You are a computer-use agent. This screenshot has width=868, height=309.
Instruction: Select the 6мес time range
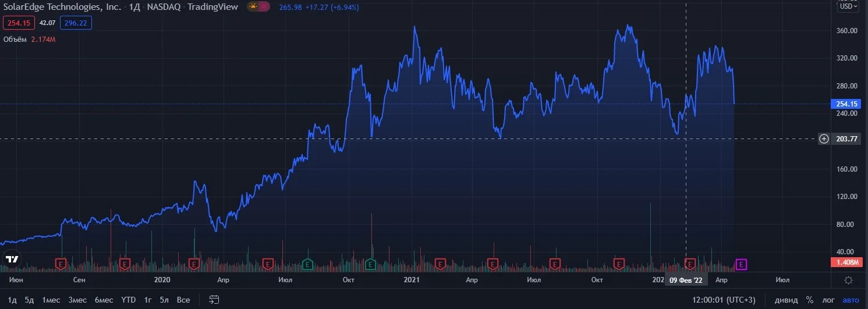click(104, 300)
